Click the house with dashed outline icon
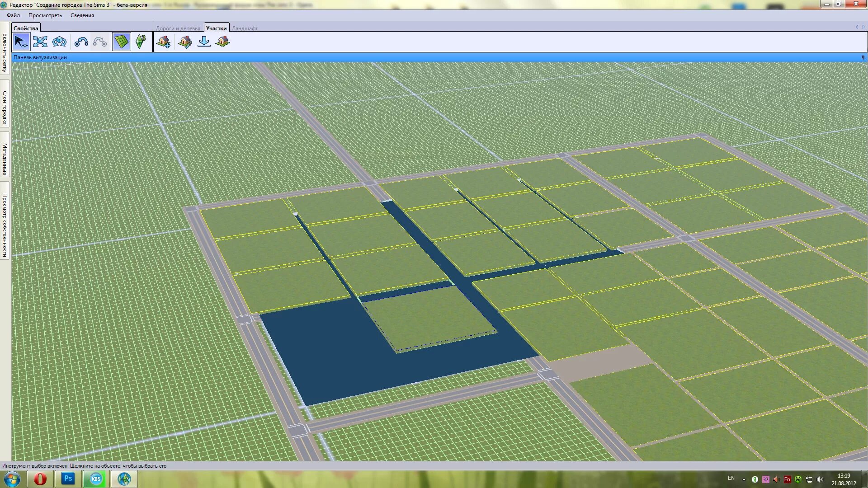Viewport: 868px width, 488px height. 222,42
